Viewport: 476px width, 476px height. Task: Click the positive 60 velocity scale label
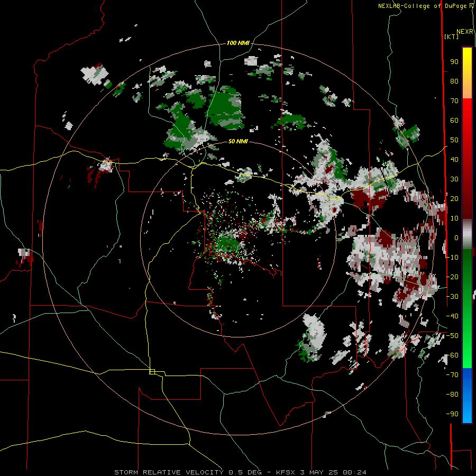pyautogui.click(x=454, y=121)
